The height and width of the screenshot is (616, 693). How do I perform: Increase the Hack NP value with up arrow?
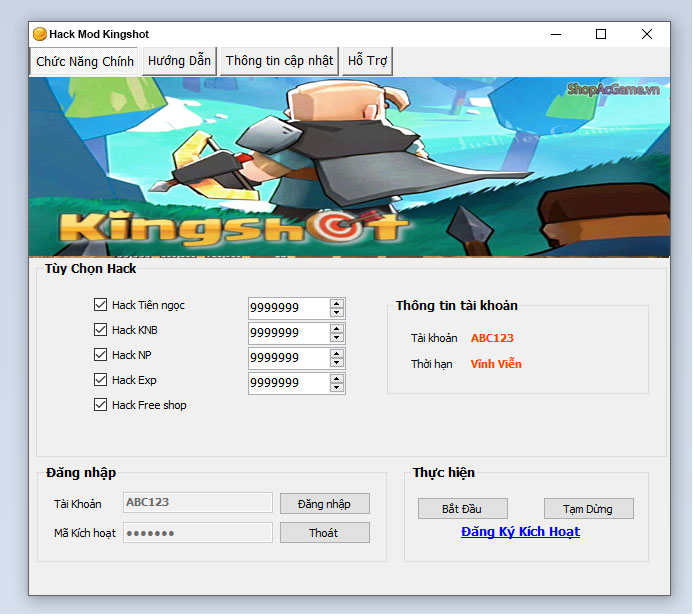click(337, 354)
